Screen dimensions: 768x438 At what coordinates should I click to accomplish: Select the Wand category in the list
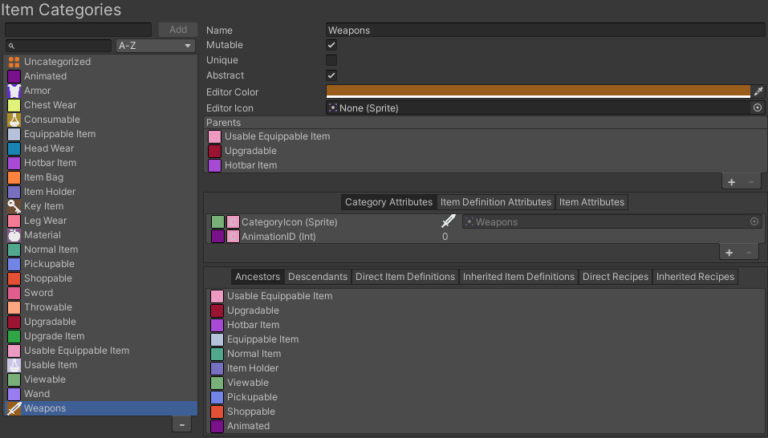click(x=36, y=394)
